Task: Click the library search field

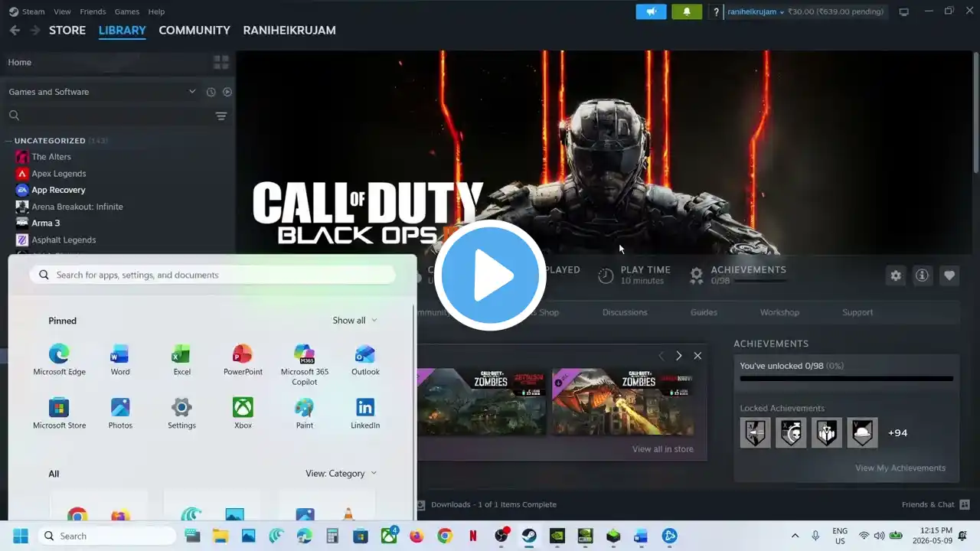Action: click(107, 116)
